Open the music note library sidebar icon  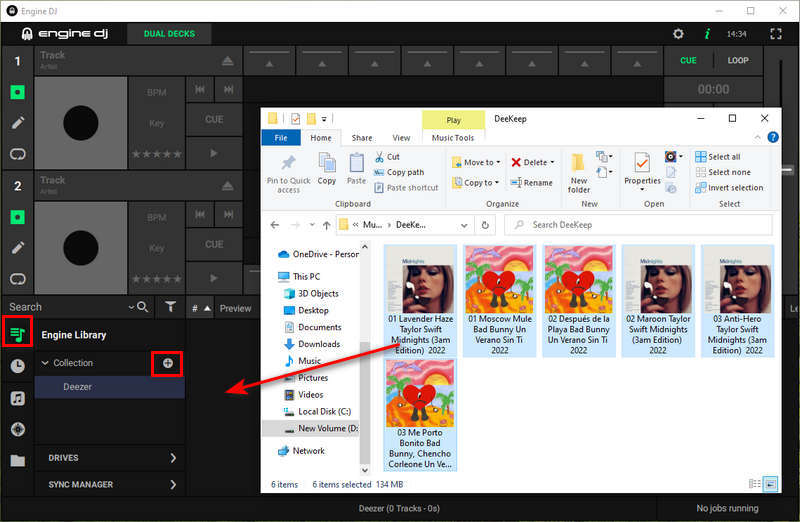coord(17,398)
